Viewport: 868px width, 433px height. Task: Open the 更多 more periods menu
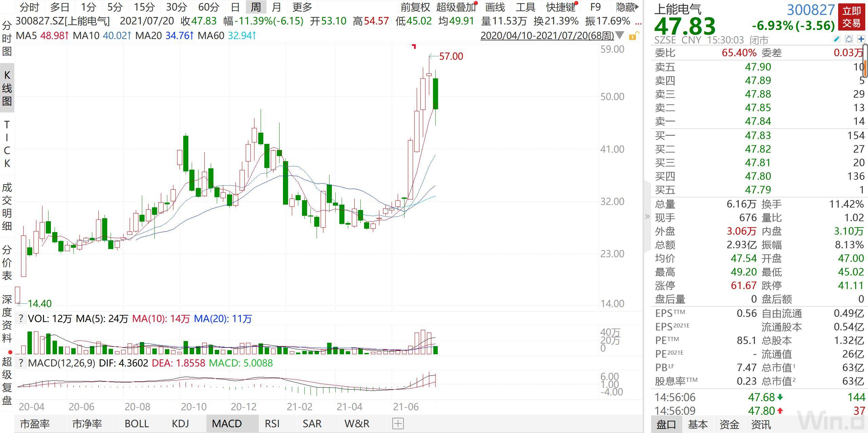[x=302, y=7]
